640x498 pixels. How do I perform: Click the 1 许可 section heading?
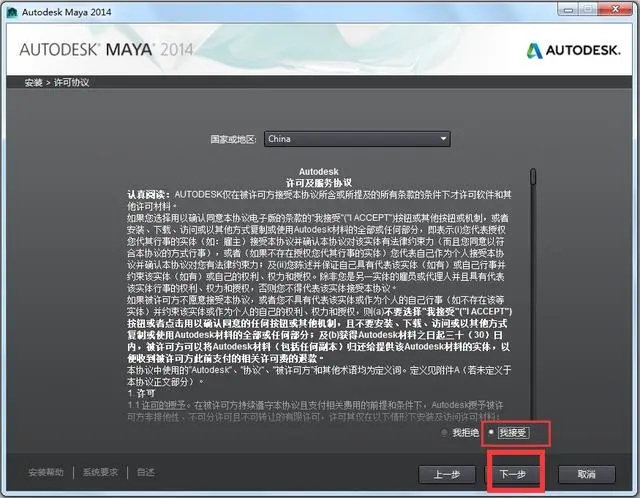pyautogui.click(x=141, y=394)
